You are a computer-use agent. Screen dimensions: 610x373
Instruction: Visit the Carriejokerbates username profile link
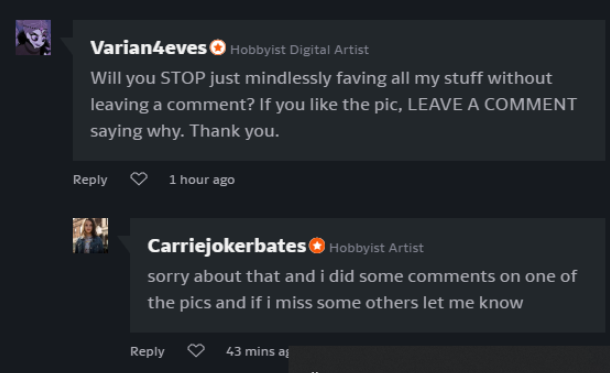click(227, 246)
